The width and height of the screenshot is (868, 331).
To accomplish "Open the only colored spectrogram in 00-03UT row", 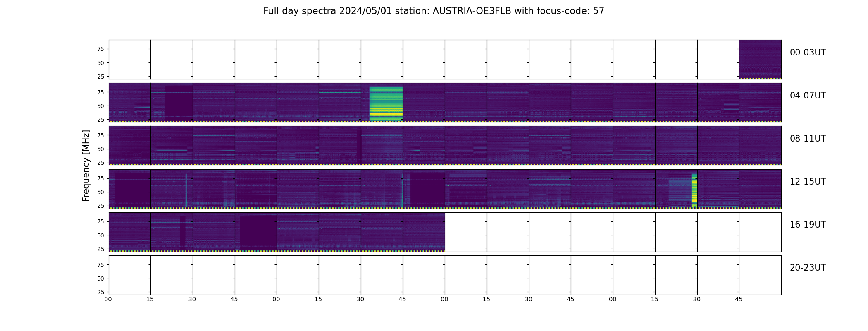I will [x=760, y=59].
